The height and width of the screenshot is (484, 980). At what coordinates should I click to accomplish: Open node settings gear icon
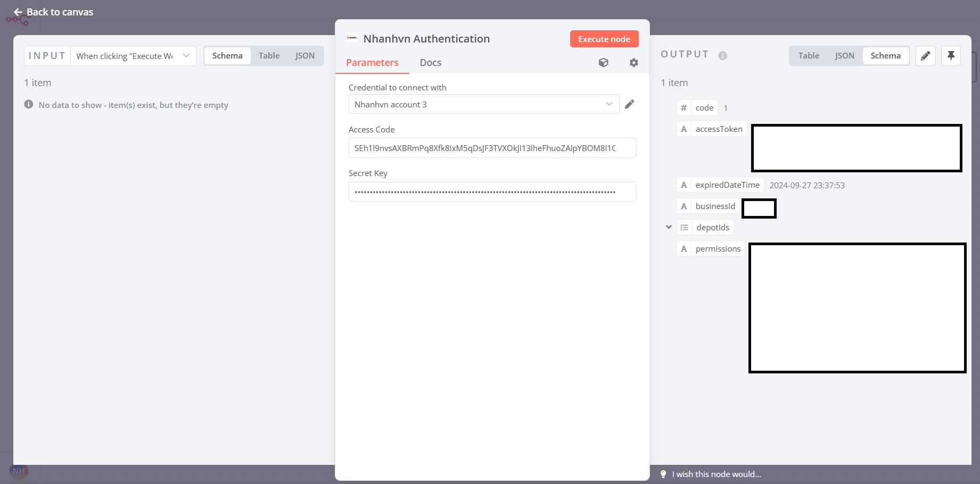click(x=633, y=63)
